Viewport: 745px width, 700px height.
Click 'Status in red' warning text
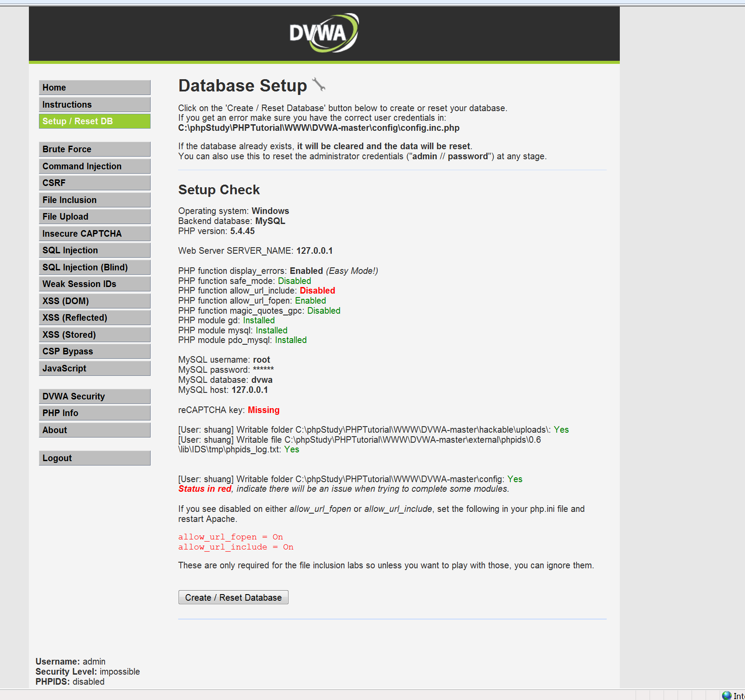click(x=205, y=489)
